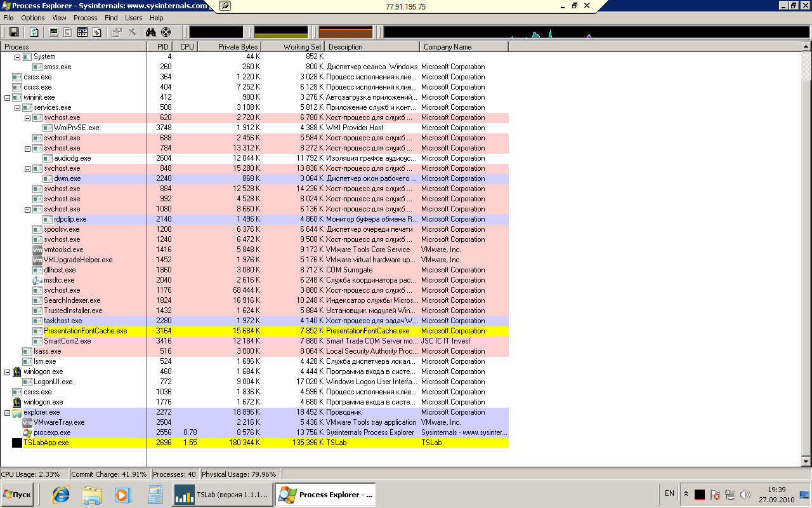Click the Properties toolbar icon
The image size is (812, 508).
click(x=117, y=32)
